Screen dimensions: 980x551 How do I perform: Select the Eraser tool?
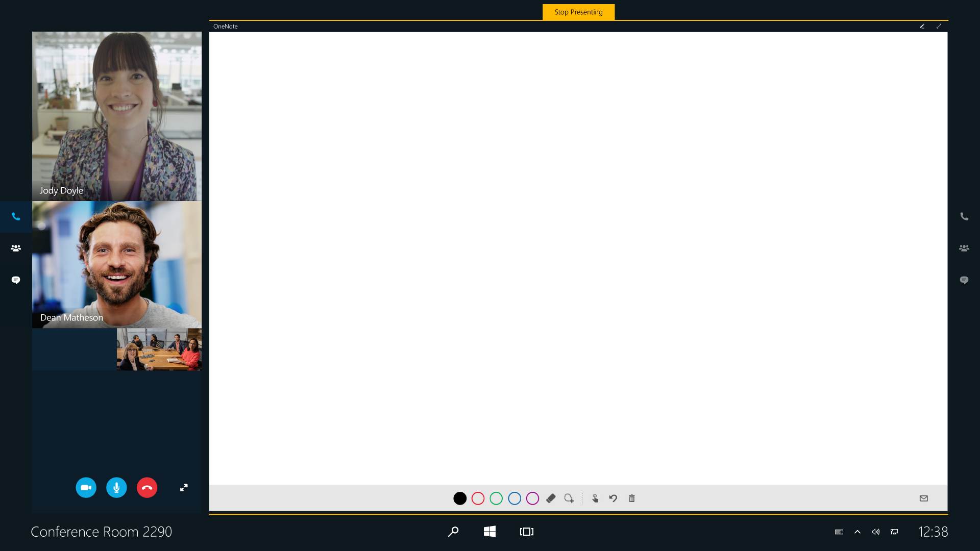pyautogui.click(x=551, y=498)
